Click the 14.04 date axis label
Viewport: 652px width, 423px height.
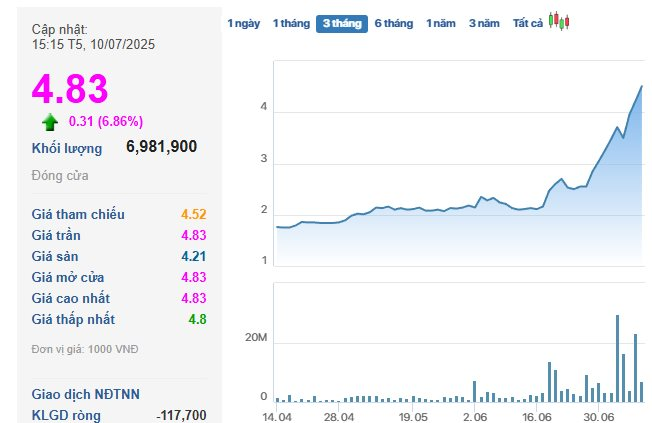pos(276,415)
